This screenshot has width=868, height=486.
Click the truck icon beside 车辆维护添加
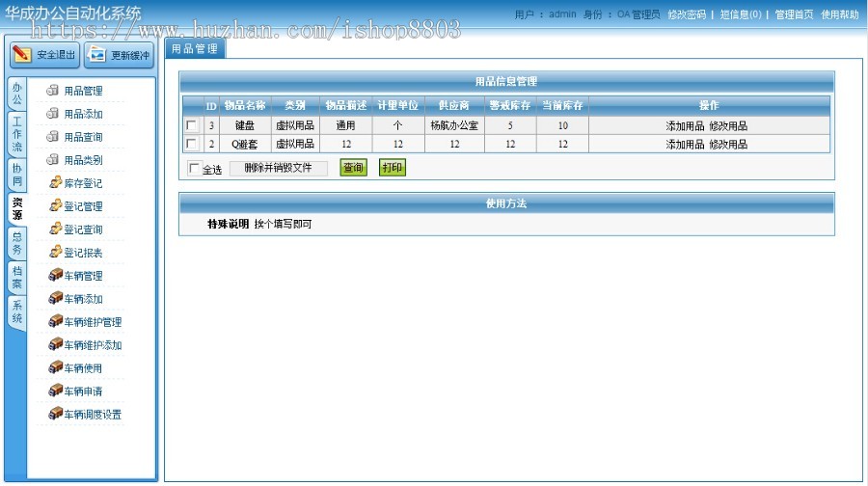pos(55,345)
